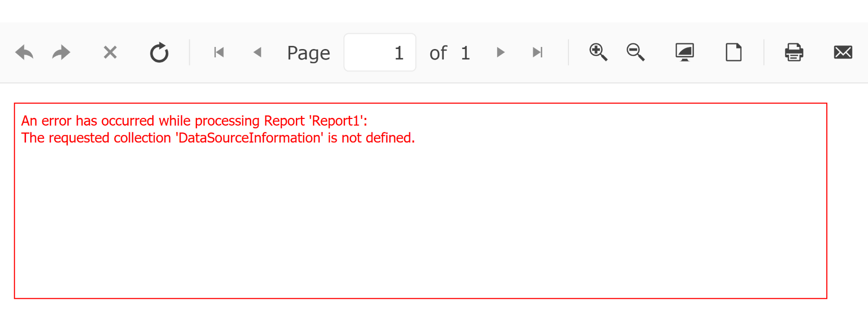Go to the previous page
868x313 pixels.
point(257,52)
